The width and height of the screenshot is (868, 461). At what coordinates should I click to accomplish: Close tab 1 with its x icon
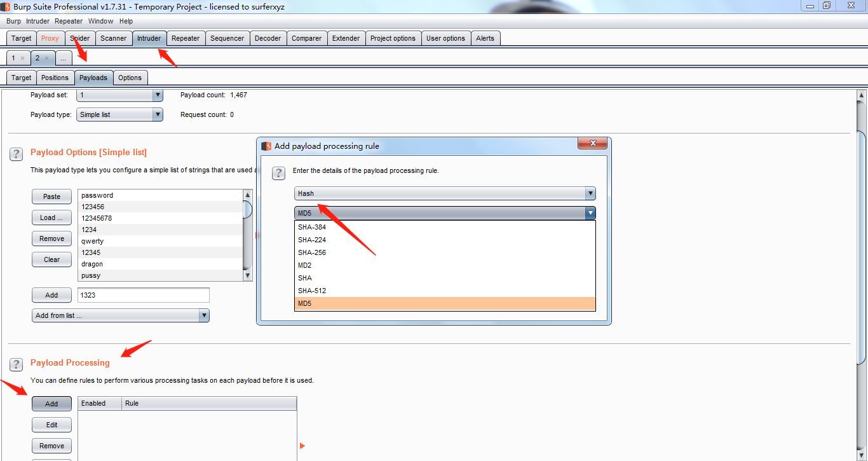tap(22, 58)
